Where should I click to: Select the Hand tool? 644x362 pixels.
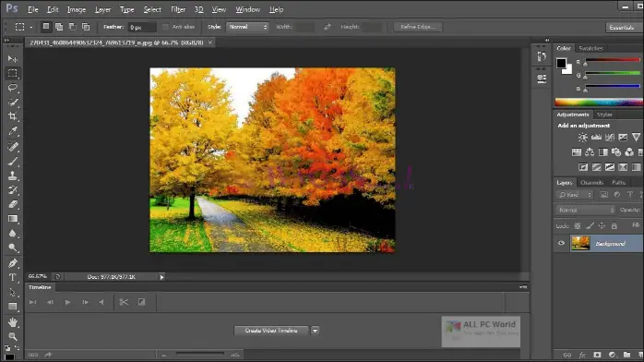tap(13, 322)
